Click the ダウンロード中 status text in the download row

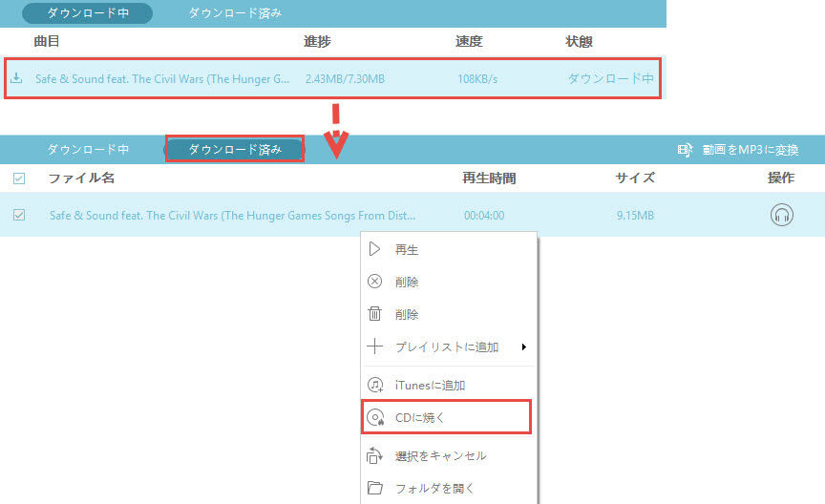[x=611, y=78]
